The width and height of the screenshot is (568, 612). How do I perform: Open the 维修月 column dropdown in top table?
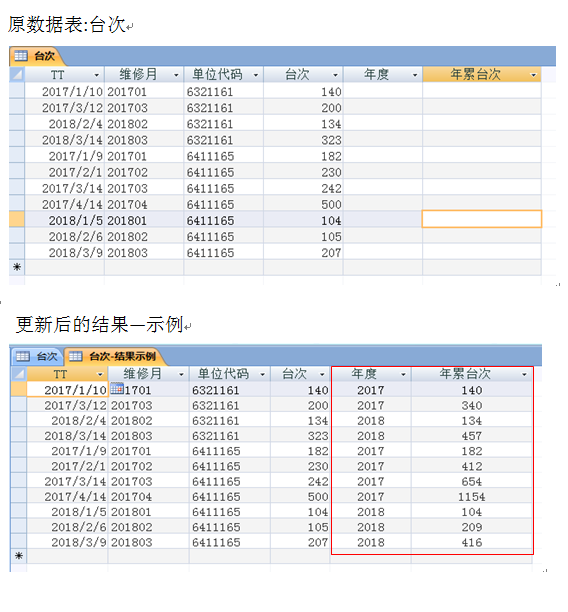(x=176, y=75)
